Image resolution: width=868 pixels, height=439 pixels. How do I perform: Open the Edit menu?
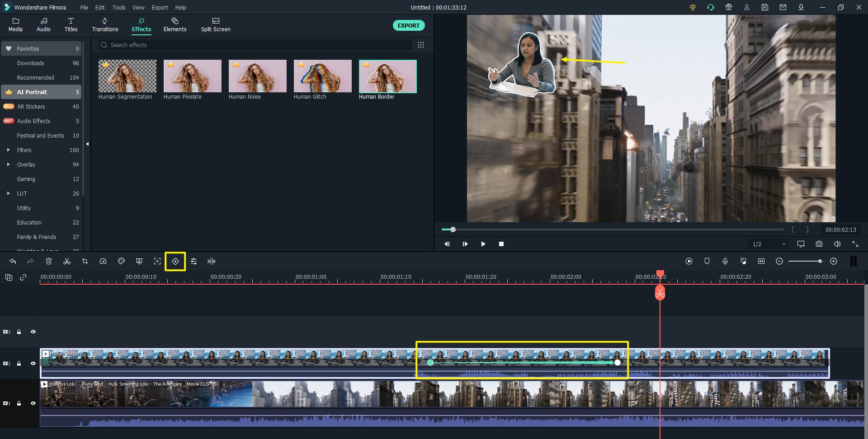tap(100, 7)
